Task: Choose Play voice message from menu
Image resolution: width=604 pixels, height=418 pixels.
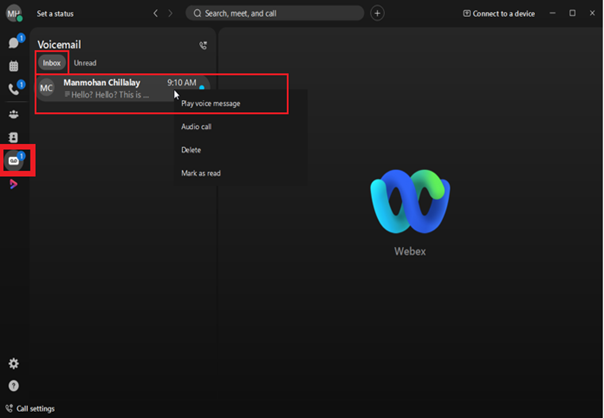Action: pos(211,103)
